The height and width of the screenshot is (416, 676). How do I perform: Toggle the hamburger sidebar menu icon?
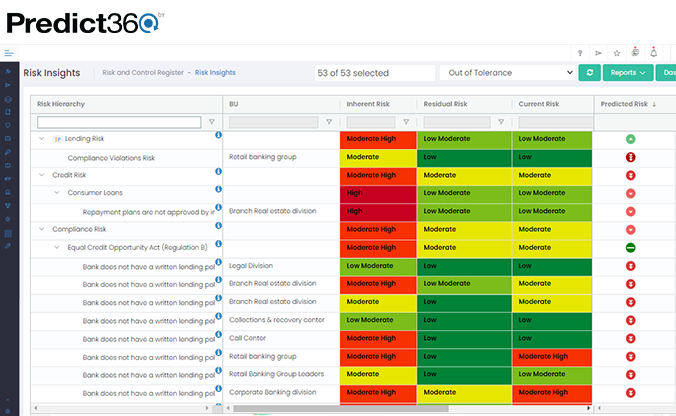click(9, 53)
